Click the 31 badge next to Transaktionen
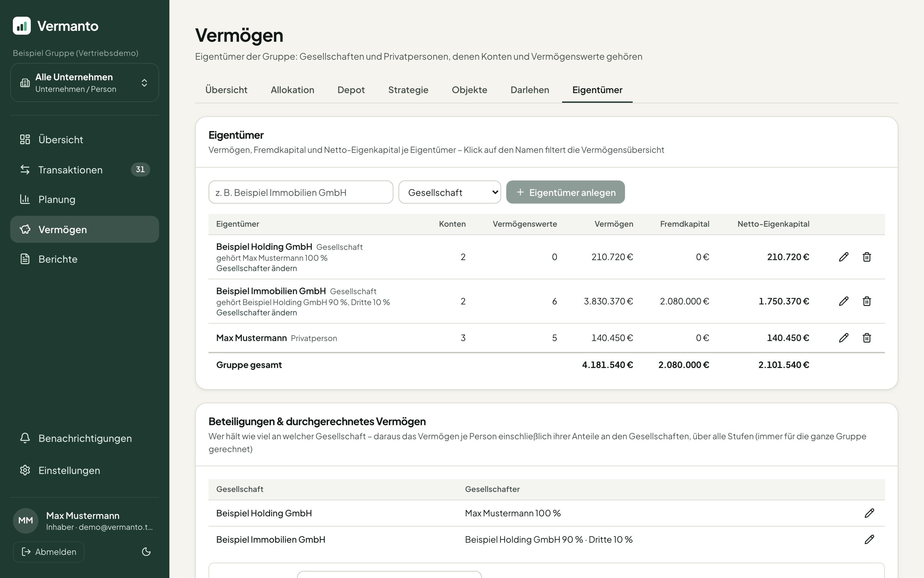The height and width of the screenshot is (578, 924). click(140, 169)
